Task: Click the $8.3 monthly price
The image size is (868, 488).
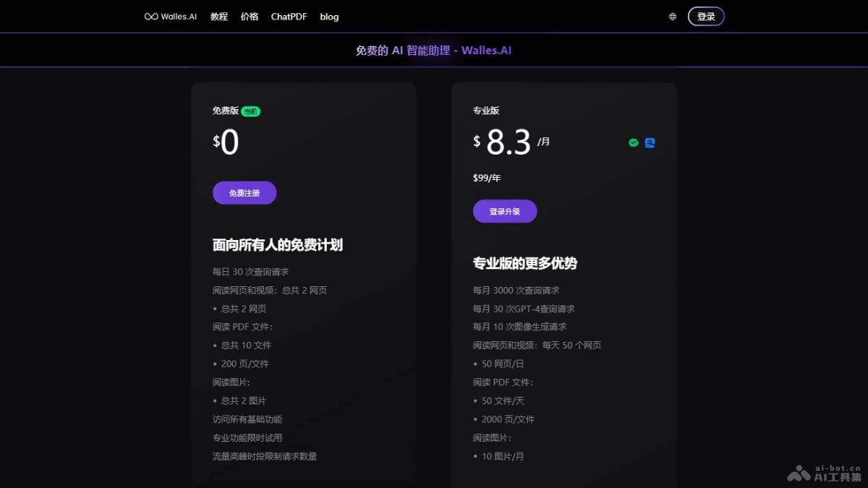Action: (508, 141)
